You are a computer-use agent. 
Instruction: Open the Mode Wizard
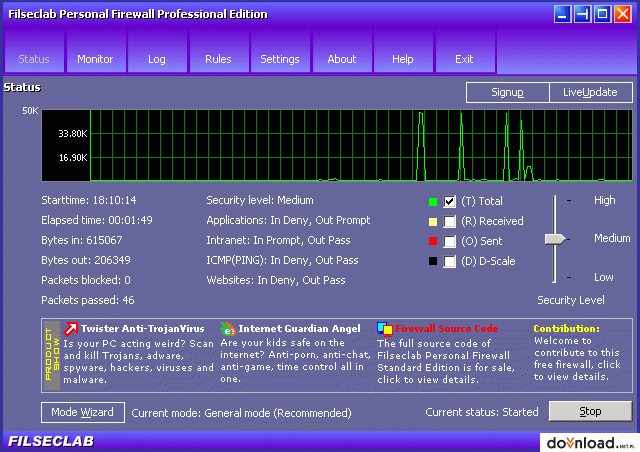[x=83, y=412]
